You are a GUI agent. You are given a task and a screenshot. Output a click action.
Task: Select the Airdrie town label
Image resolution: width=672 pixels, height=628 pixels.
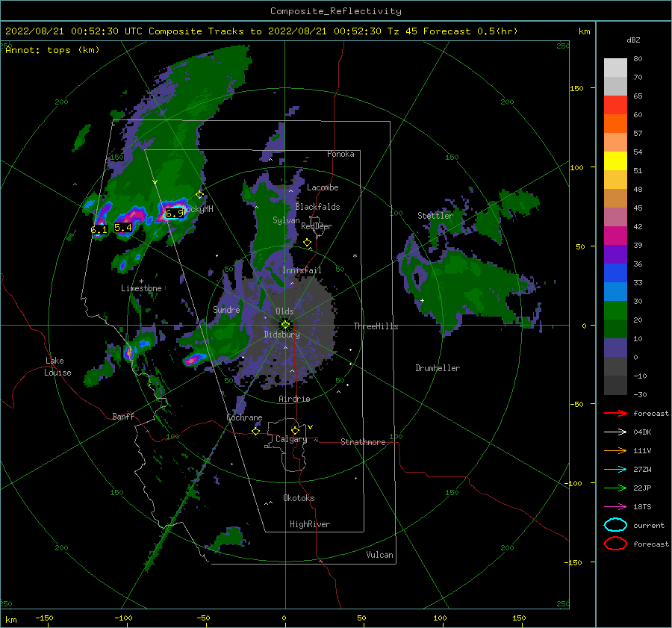click(x=294, y=399)
